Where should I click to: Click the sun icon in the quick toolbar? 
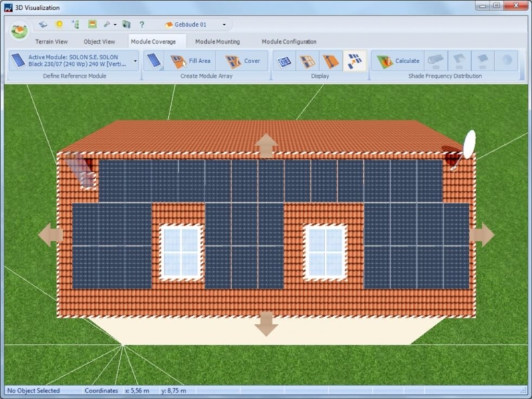pyautogui.click(x=59, y=25)
